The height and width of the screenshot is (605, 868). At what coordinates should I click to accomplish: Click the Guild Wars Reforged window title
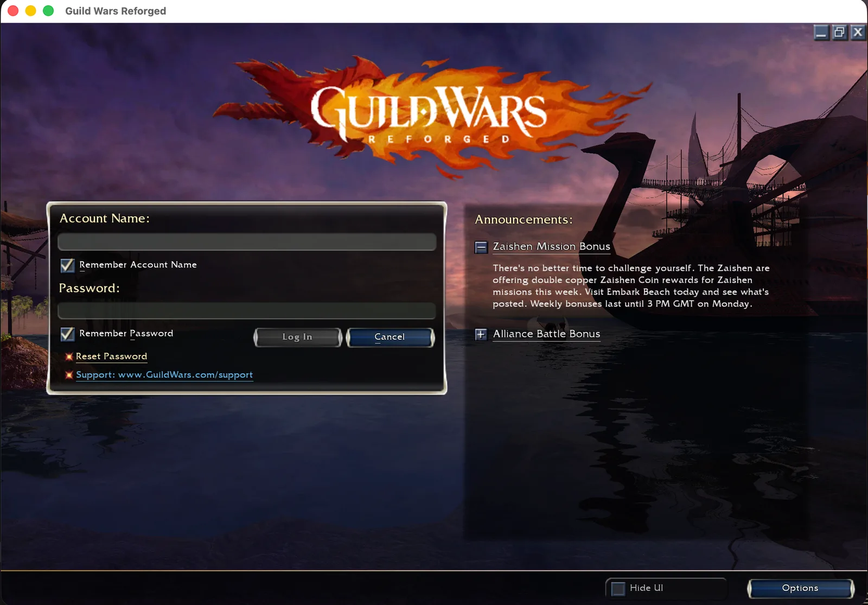pos(116,11)
